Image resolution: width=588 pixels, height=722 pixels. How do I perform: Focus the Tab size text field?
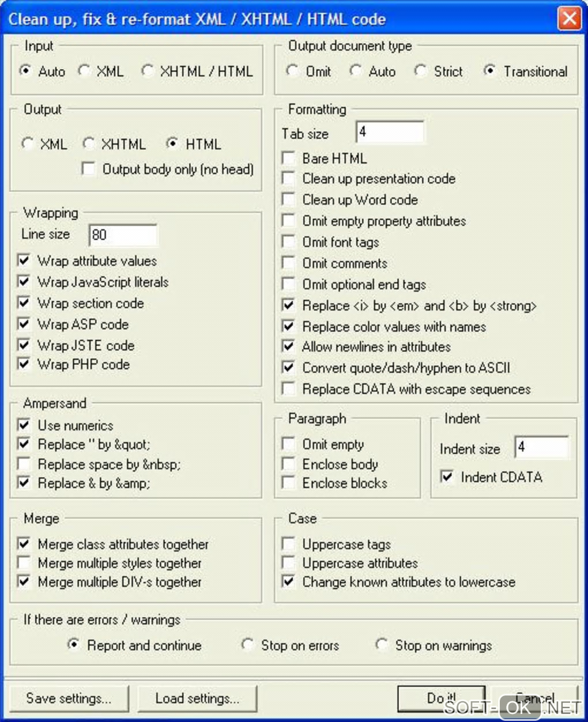click(x=390, y=133)
